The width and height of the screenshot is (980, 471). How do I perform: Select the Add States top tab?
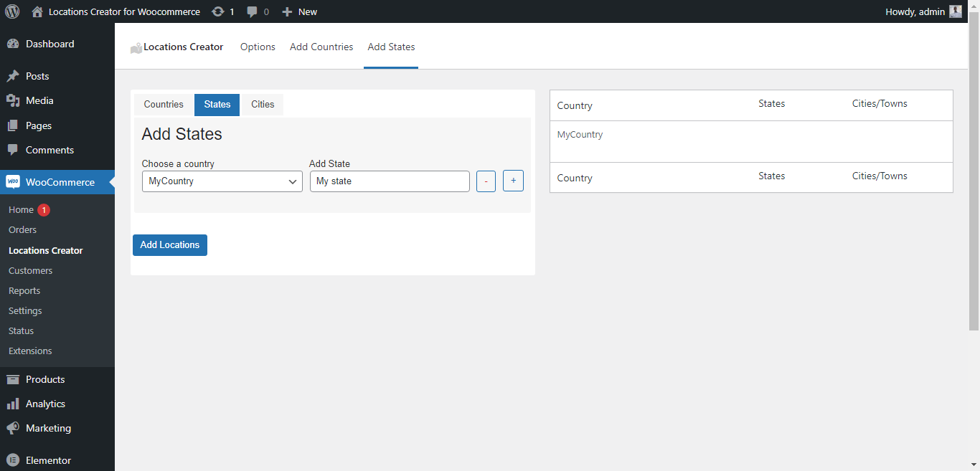coord(391,47)
